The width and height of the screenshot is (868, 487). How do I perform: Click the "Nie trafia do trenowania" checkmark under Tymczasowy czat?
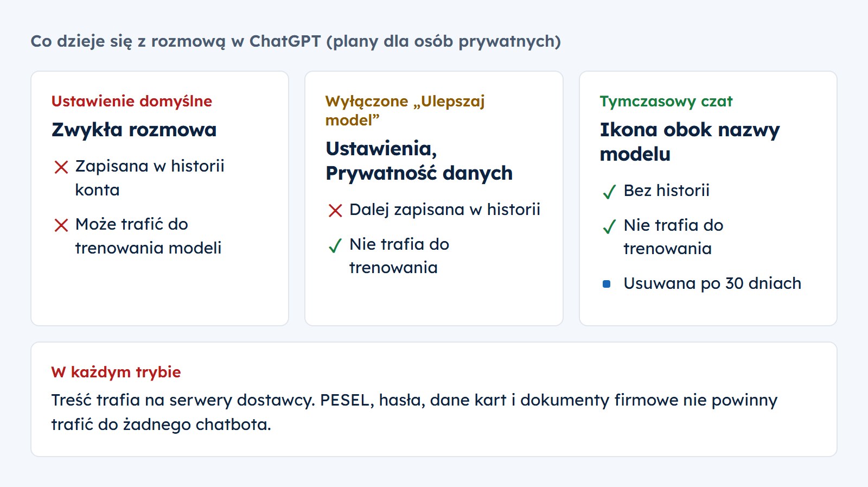click(x=609, y=226)
